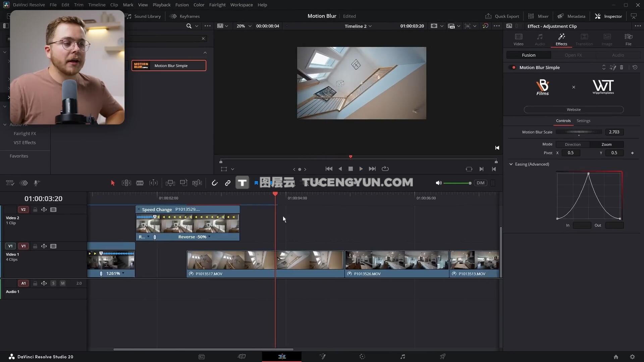This screenshot has width=644, height=362.
Task: Open the 20% viewer zoom dropdown
Action: (x=244, y=26)
